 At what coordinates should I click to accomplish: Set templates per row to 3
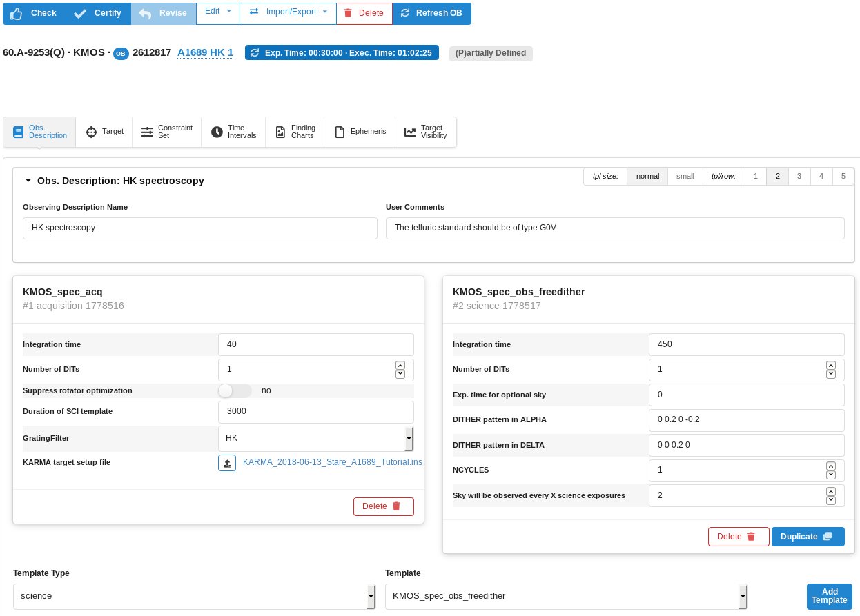click(799, 177)
